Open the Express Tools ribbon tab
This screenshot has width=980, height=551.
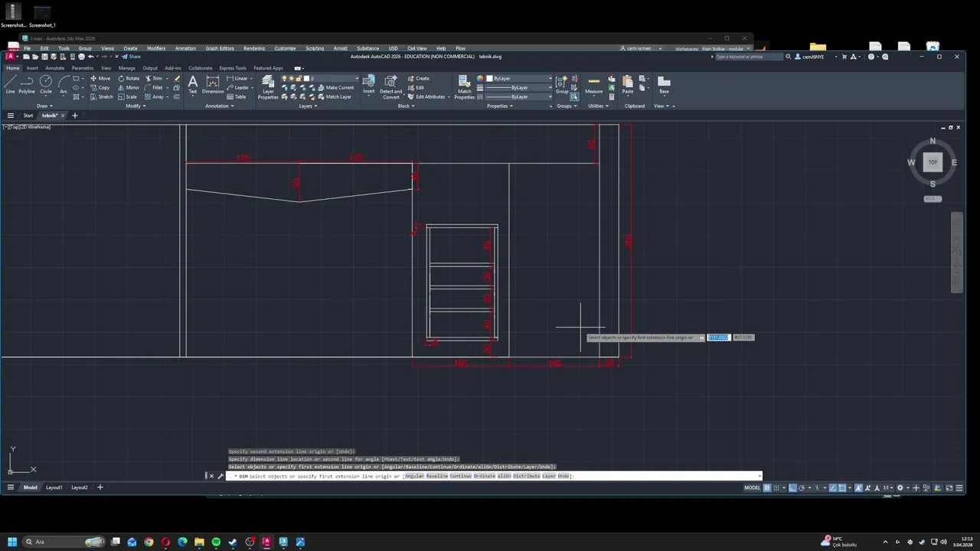pyautogui.click(x=233, y=68)
